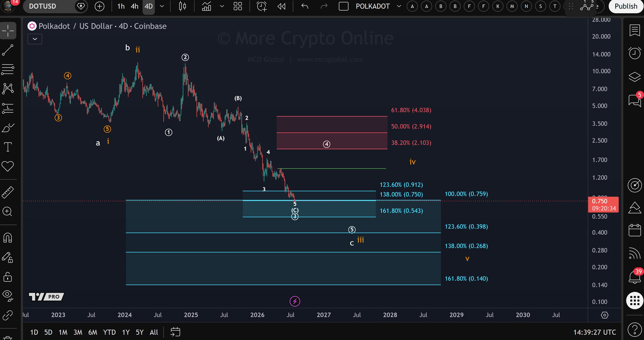Viewport: 644px width, 340px height.
Task: Select the crosshair cursor tool
Action: 8,31
